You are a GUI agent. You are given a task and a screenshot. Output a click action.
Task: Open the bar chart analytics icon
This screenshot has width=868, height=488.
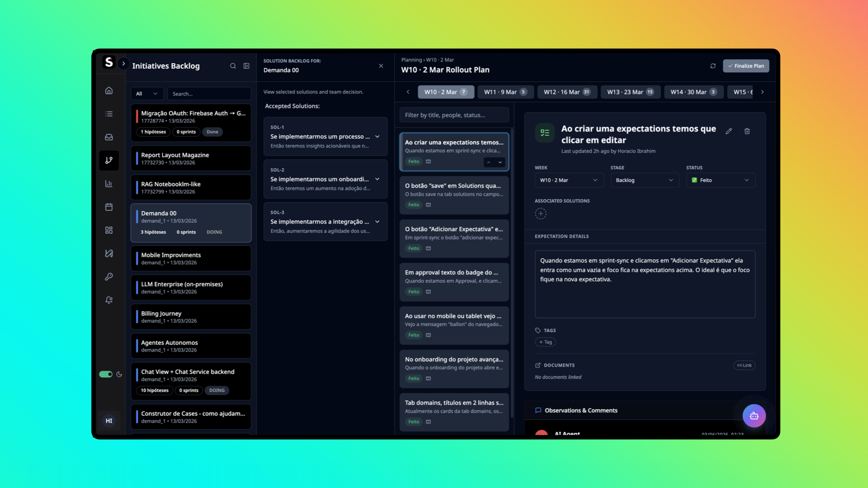pyautogui.click(x=109, y=183)
